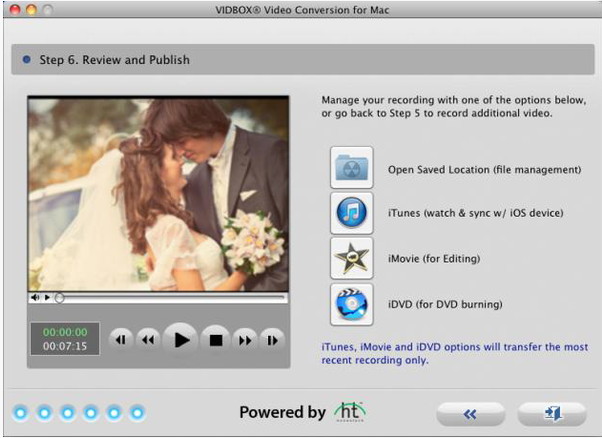The image size is (602, 438).
Task: Open recording in iMovie icon
Action: coord(351,258)
